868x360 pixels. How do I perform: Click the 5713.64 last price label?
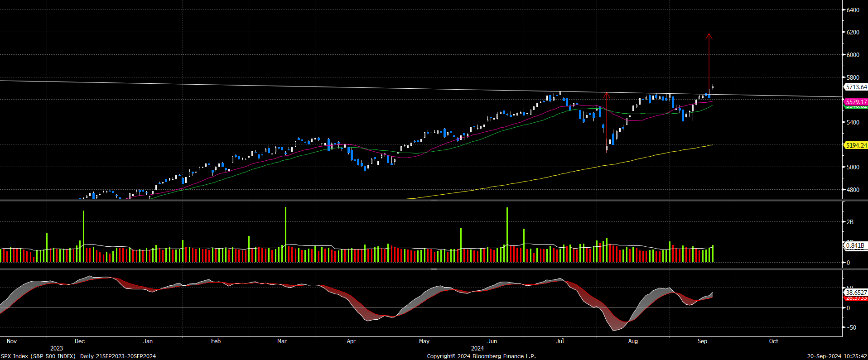click(856, 87)
